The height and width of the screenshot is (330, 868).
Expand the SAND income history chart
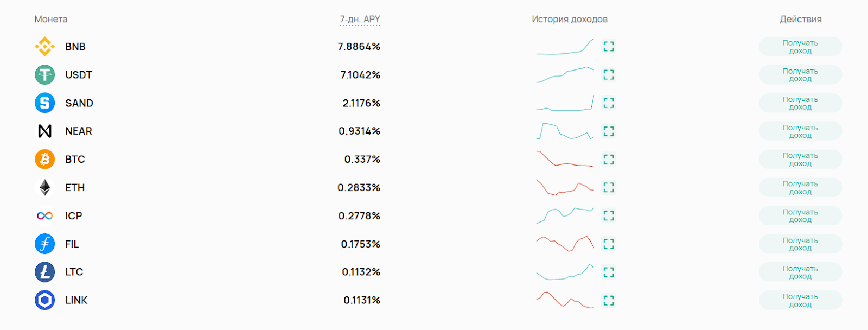pyautogui.click(x=609, y=103)
